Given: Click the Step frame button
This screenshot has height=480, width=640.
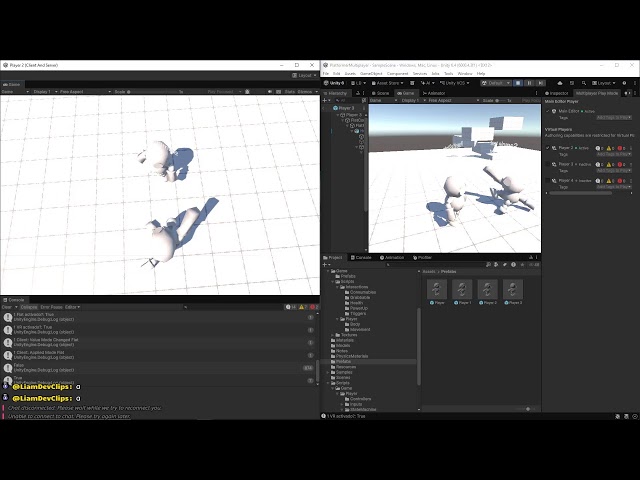Looking at the screenshot, I should click(540, 83).
